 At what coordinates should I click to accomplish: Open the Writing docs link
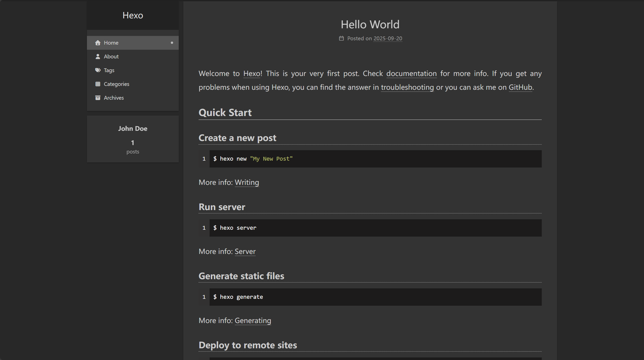tap(247, 183)
